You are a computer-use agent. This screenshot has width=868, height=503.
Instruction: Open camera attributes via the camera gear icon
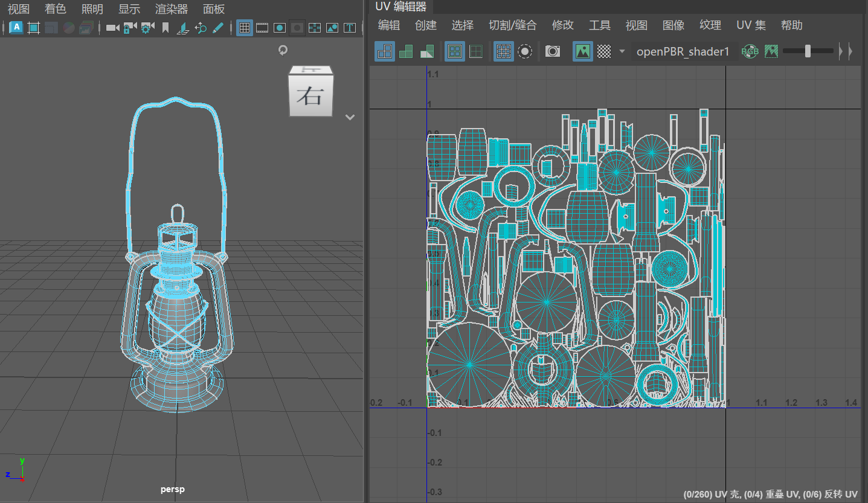(x=147, y=28)
